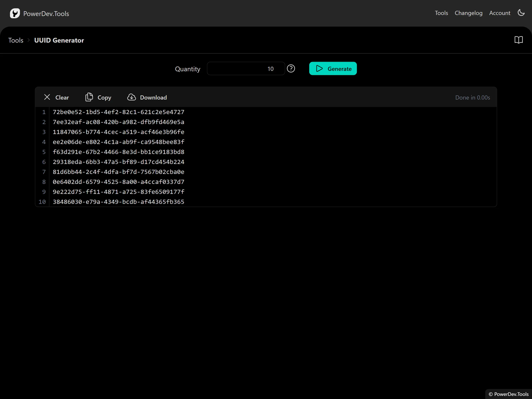Click UUID 72be0e52-1bd5-4ef2-82c1-621c2e5e4727
Image resolution: width=532 pixels, height=399 pixels.
119,112
